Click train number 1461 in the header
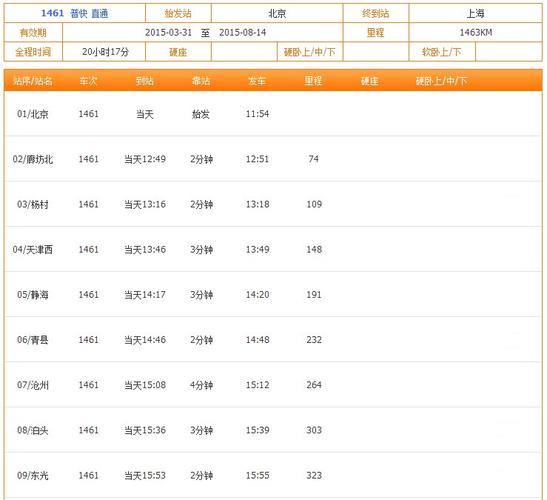The width and height of the screenshot is (547, 500). 52,13
